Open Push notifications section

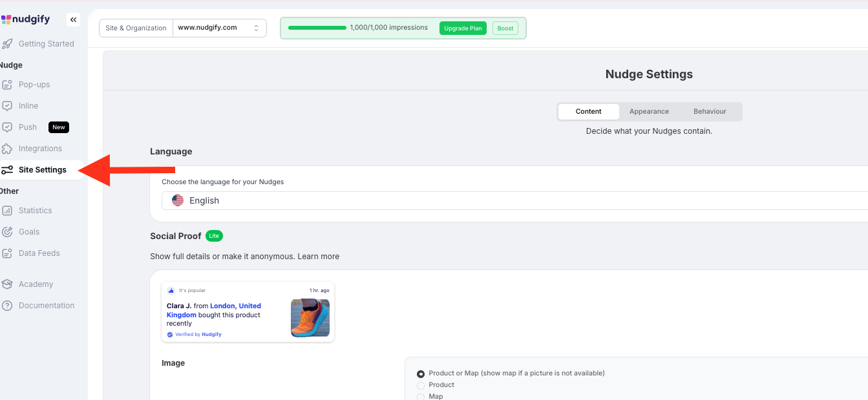[28, 127]
